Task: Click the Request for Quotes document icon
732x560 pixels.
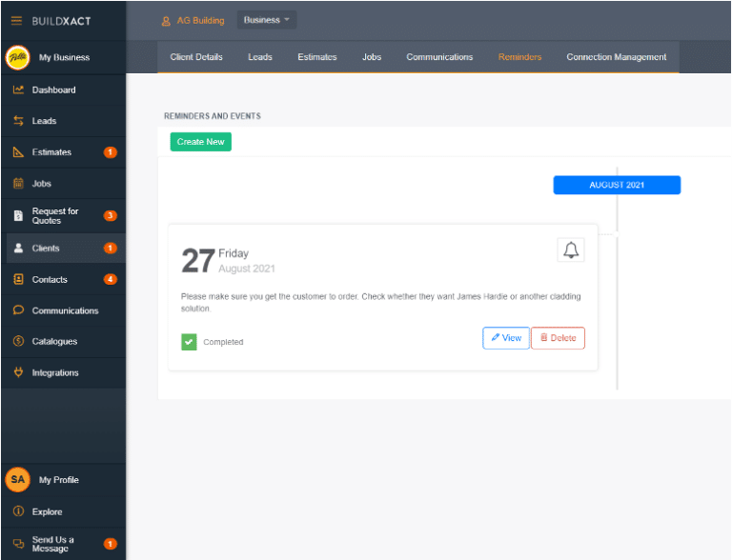Action: coord(18,215)
